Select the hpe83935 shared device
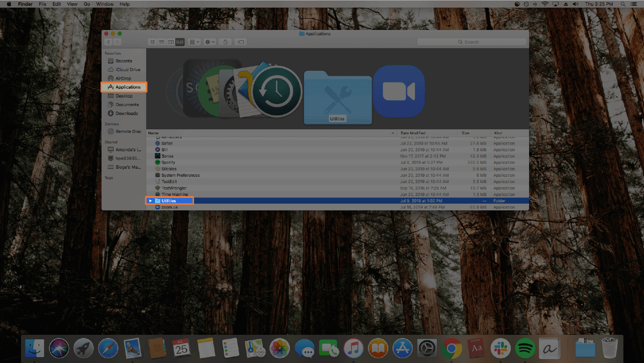 tap(124, 158)
